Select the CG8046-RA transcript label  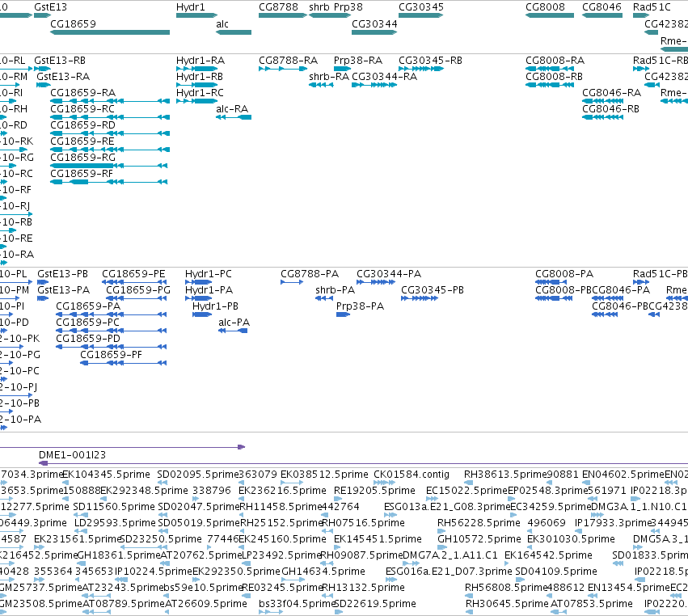click(612, 93)
